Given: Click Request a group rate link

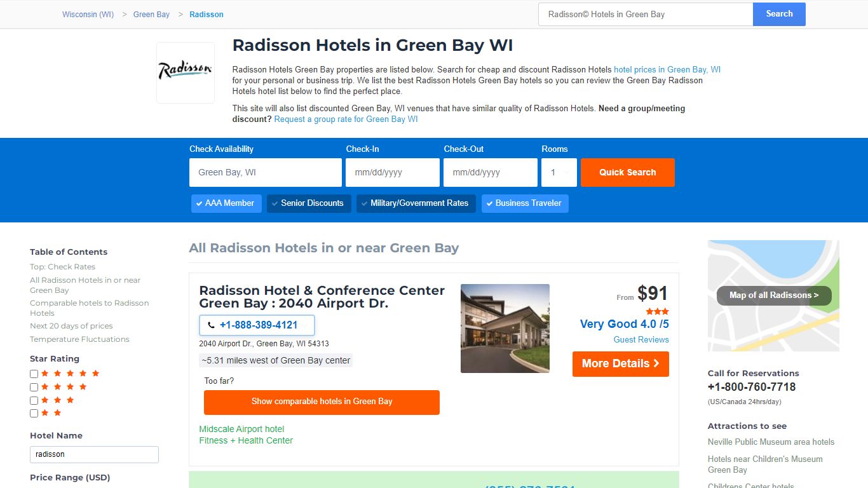Looking at the screenshot, I should point(346,119).
